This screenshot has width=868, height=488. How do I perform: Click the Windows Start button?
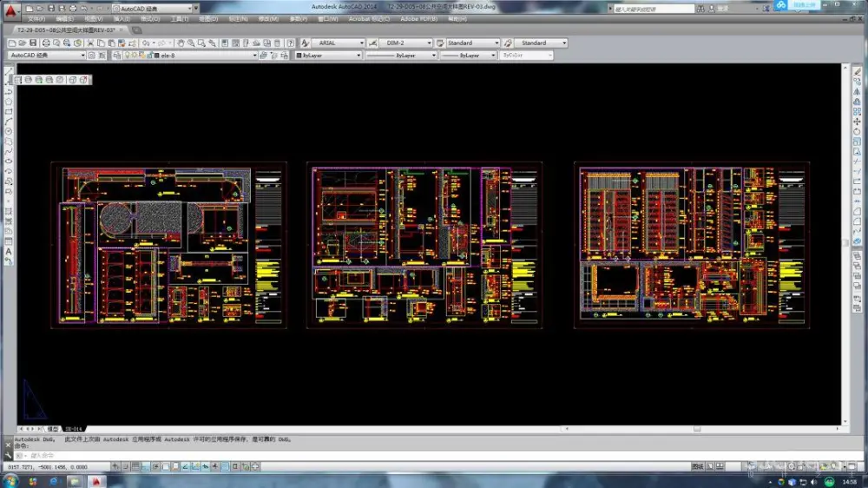click(x=12, y=480)
